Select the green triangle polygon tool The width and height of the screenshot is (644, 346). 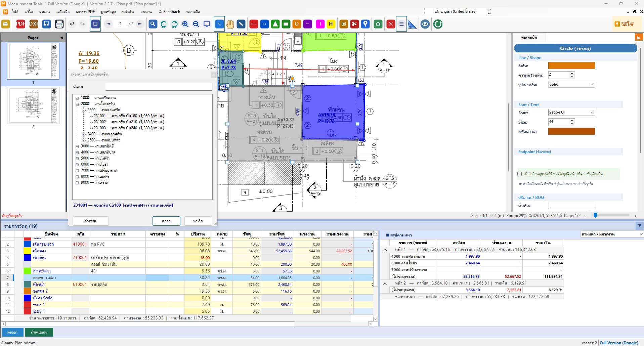tap(275, 24)
